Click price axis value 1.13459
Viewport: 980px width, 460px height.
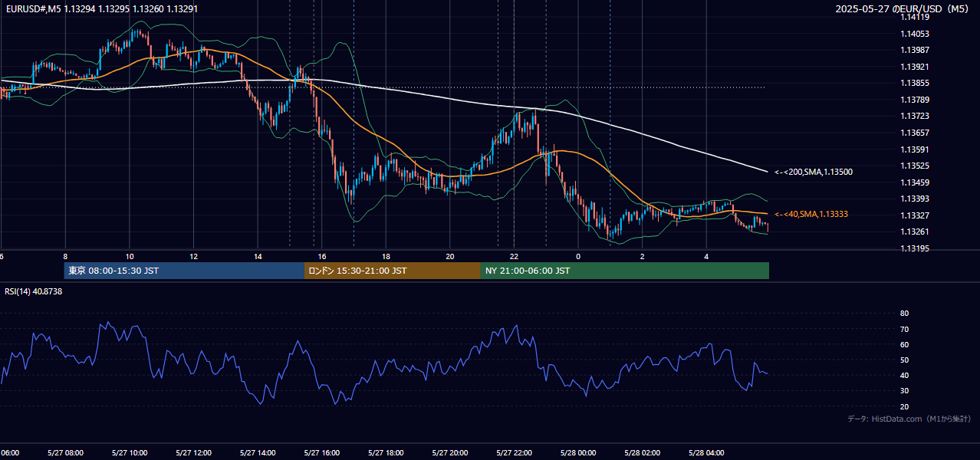[x=915, y=182]
